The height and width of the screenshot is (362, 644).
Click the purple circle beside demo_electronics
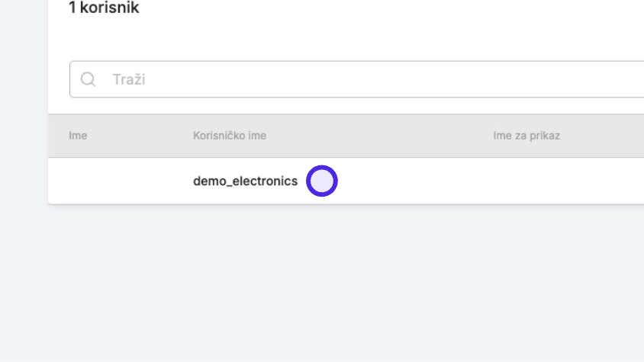[x=322, y=181]
